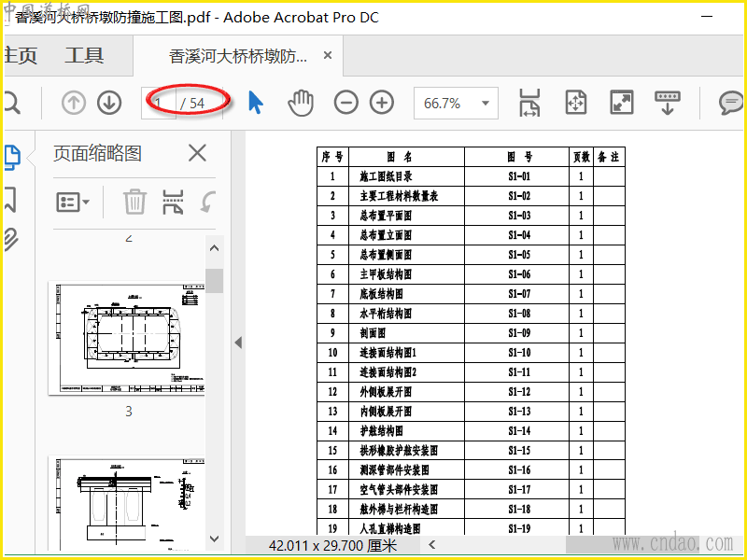Click the S1-01 drawing number cell
Viewport: 747px width, 560px height.
[x=519, y=176]
